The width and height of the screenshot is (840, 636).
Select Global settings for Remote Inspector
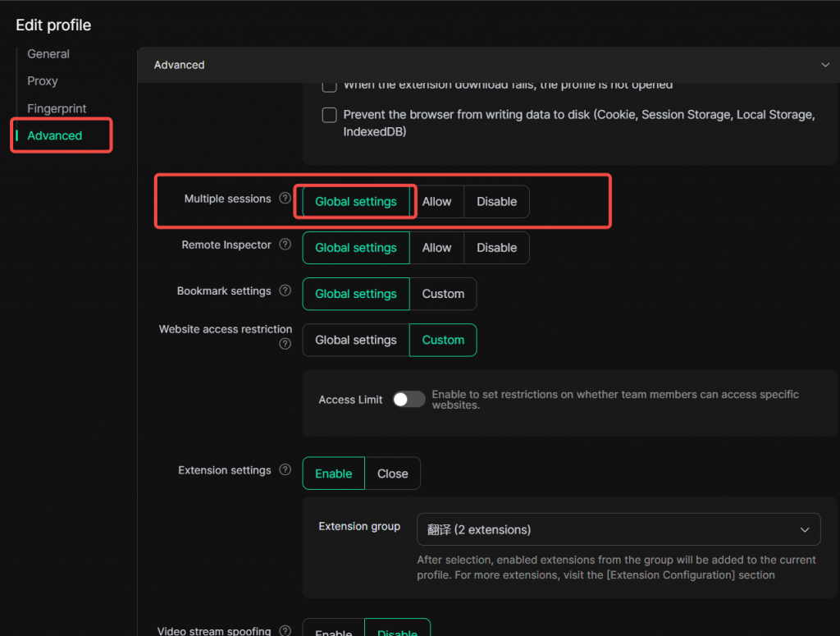356,248
